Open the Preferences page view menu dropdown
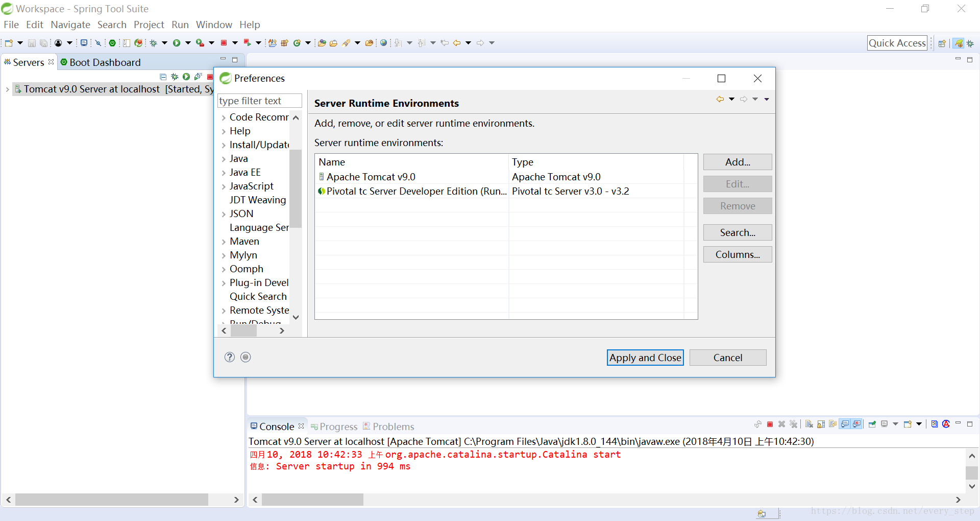The width and height of the screenshot is (980, 521). (767, 99)
